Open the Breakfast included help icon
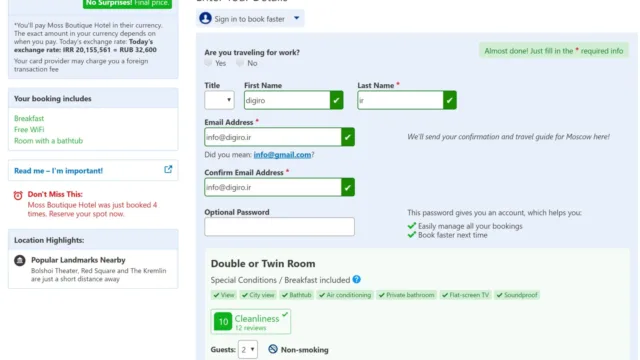 356,280
